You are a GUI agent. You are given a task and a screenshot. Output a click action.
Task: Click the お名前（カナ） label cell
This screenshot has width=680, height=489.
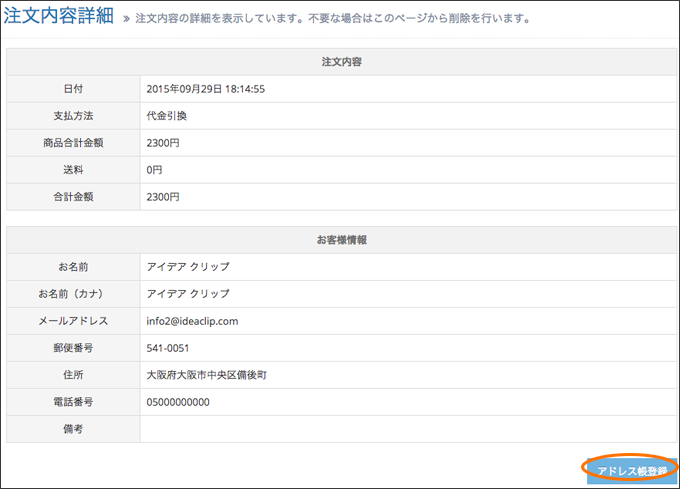point(73,294)
